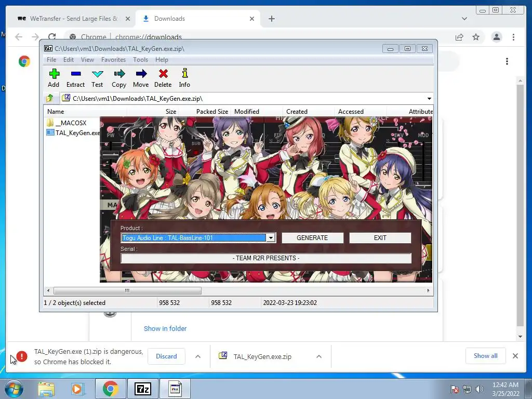The width and height of the screenshot is (532, 399).
Task: Open the File menu
Action: (x=51, y=60)
